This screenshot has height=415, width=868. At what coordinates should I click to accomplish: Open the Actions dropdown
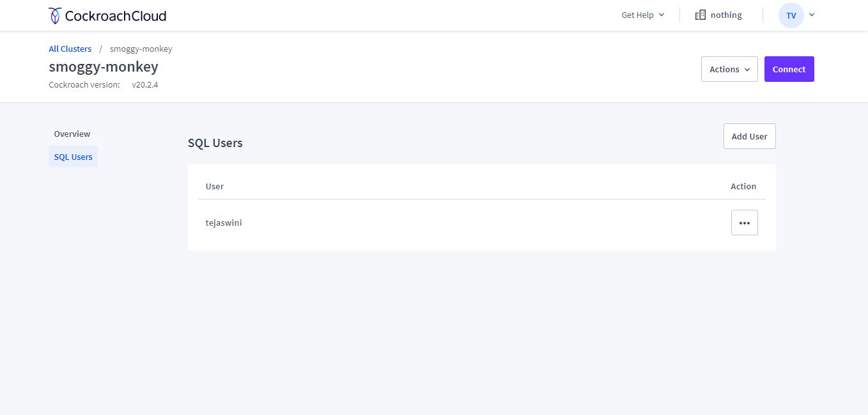pyautogui.click(x=729, y=69)
